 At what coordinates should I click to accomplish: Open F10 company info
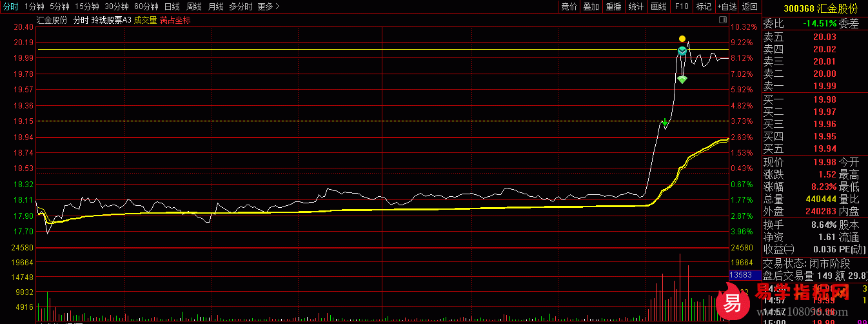point(682,6)
